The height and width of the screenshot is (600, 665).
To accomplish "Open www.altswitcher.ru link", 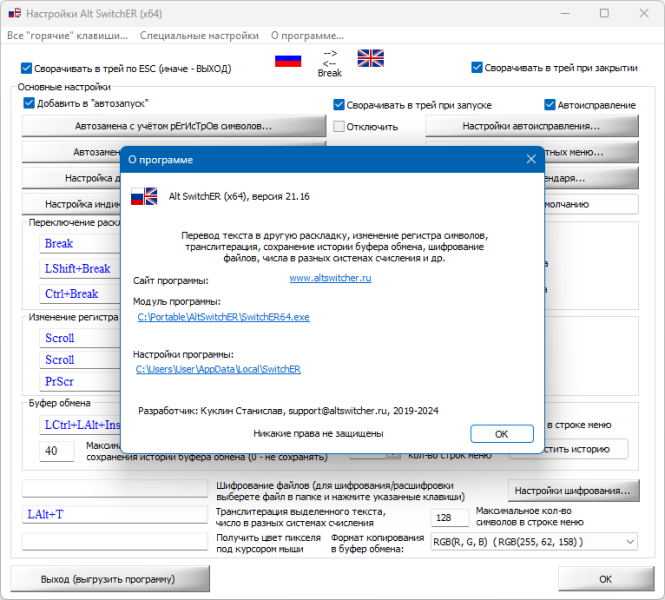I will pyautogui.click(x=330, y=278).
